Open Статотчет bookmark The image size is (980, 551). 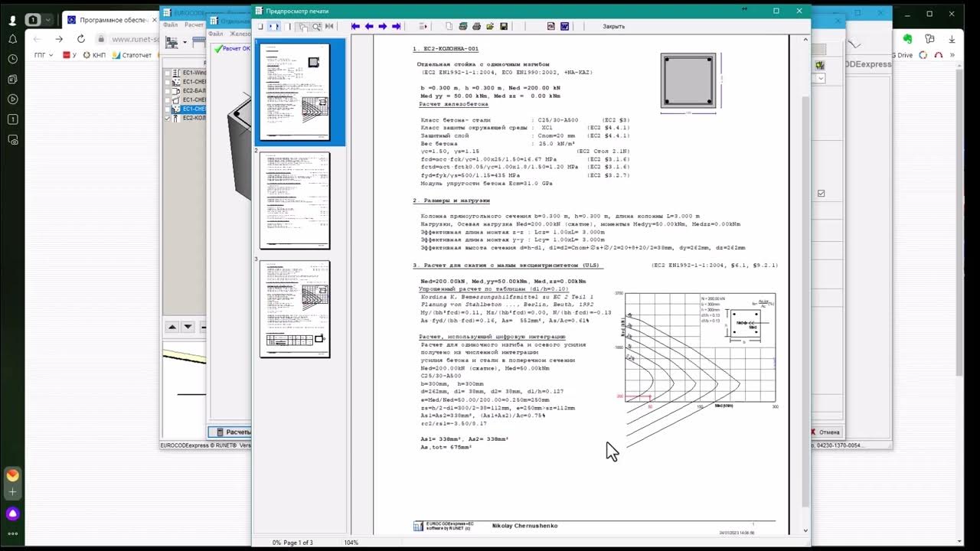132,55
